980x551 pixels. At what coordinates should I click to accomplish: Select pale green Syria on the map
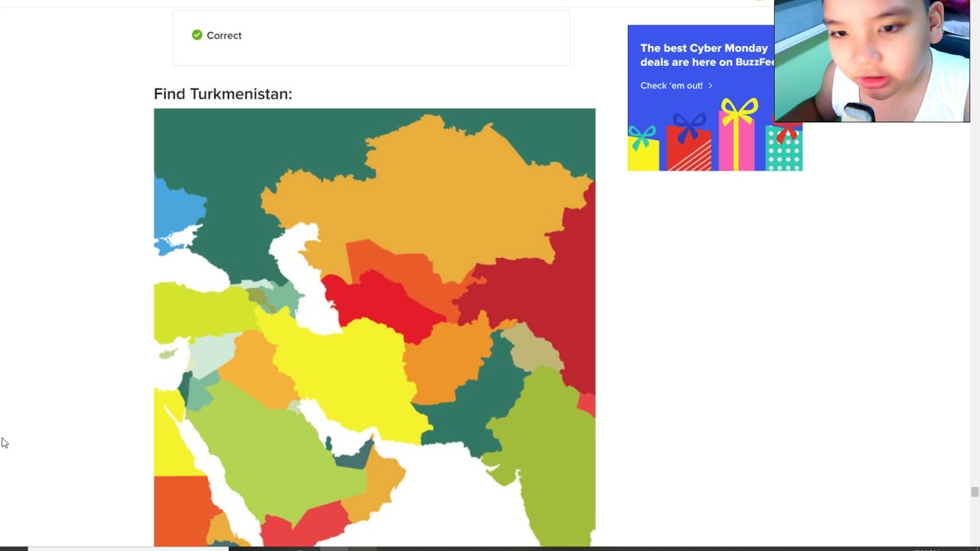(211, 354)
